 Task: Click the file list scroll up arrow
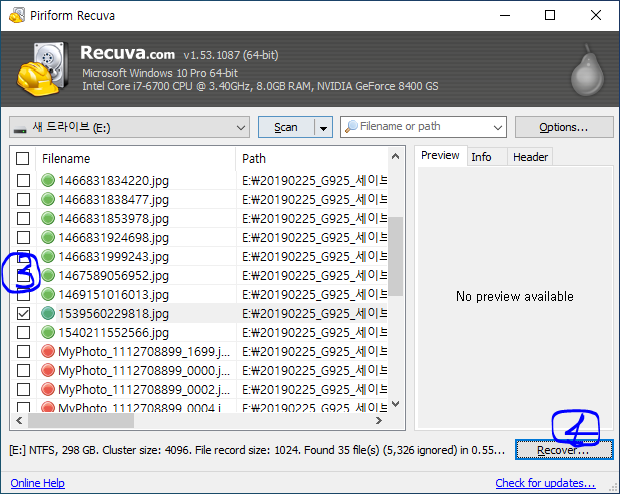[395, 157]
